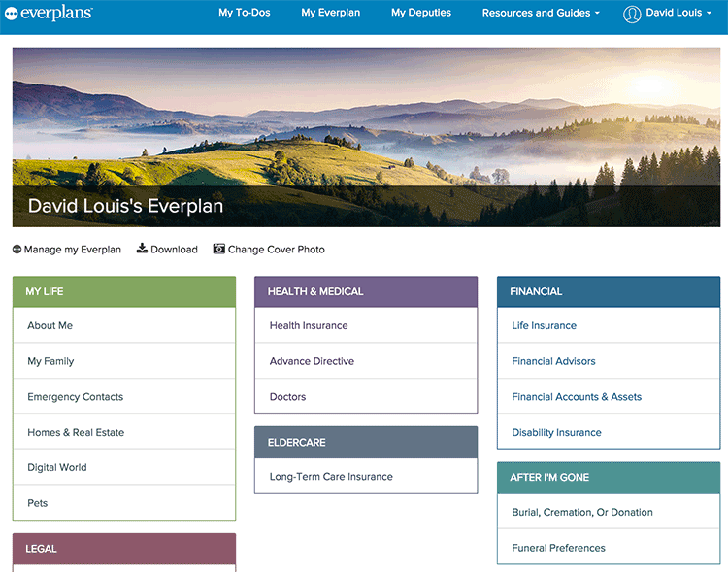Expand the Resources and Guides dropdown arrow

coord(597,13)
